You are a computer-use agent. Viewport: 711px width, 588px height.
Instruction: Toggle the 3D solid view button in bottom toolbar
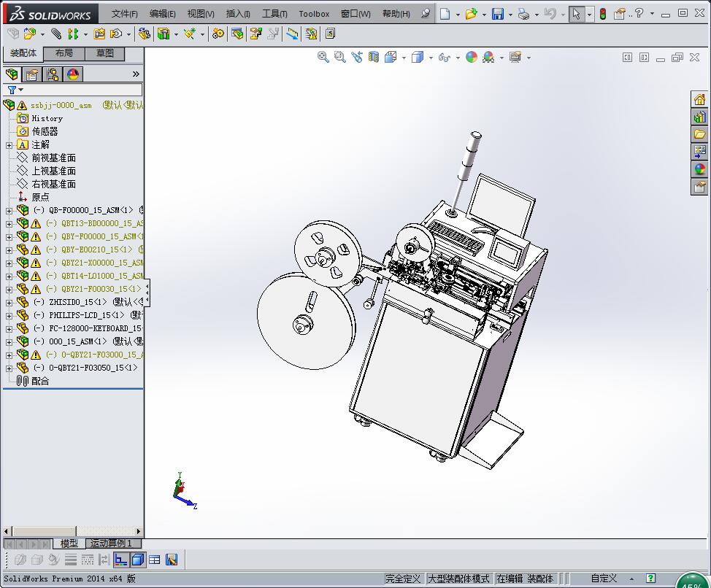(x=138, y=560)
